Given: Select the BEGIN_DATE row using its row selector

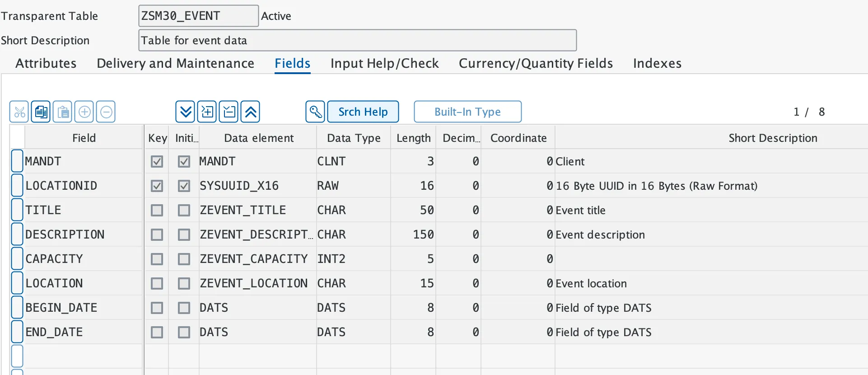Looking at the screenshot, I should pyautogui.click(x=17, y=308).
